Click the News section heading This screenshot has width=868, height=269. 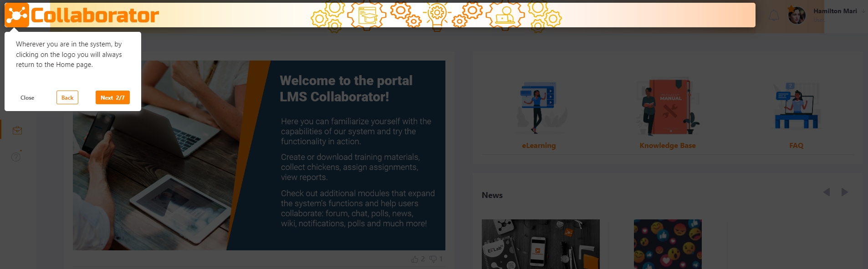click(x=492, y=195)
